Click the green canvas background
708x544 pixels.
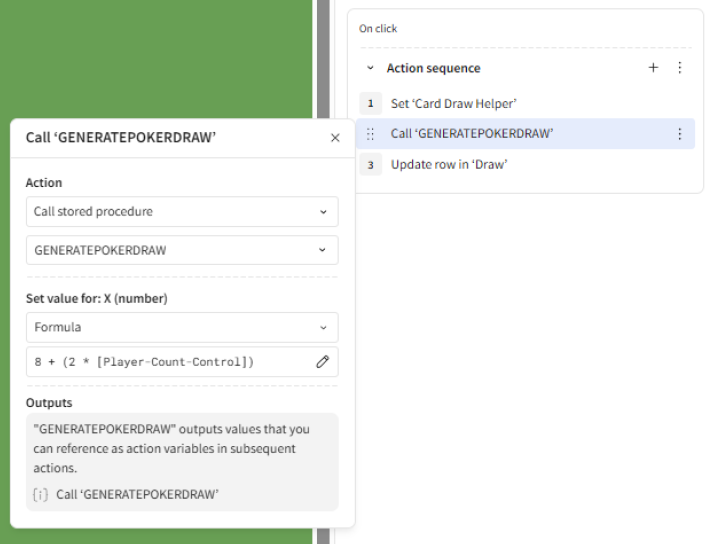pyautogui.click(x=150, y=60)
